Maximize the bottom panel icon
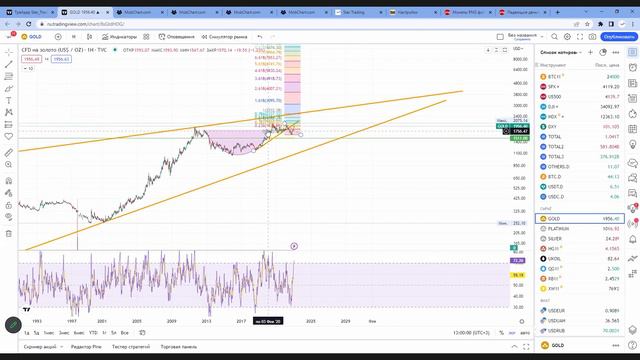 pos(526,347)
